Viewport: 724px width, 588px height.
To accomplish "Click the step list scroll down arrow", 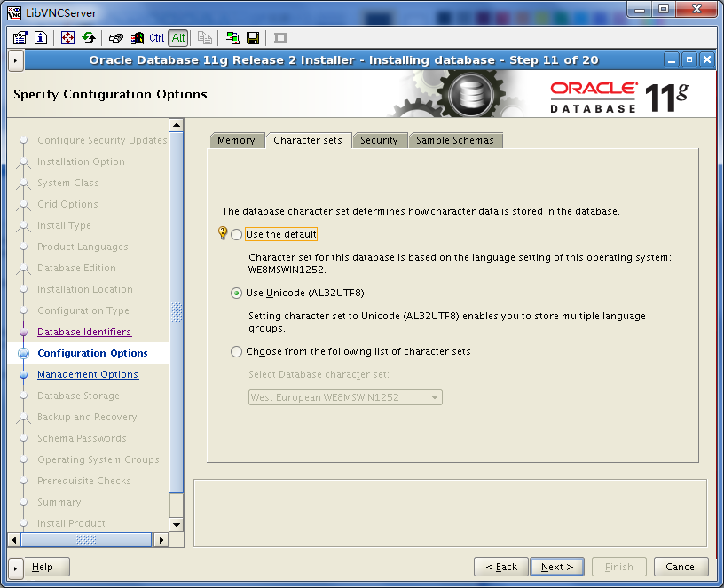I will [177, 525].
